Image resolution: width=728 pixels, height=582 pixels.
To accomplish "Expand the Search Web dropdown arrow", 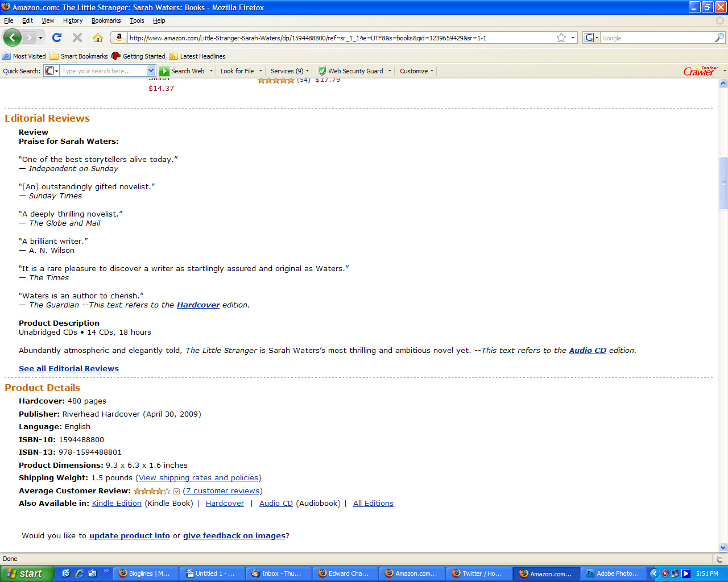I will 211,71.
